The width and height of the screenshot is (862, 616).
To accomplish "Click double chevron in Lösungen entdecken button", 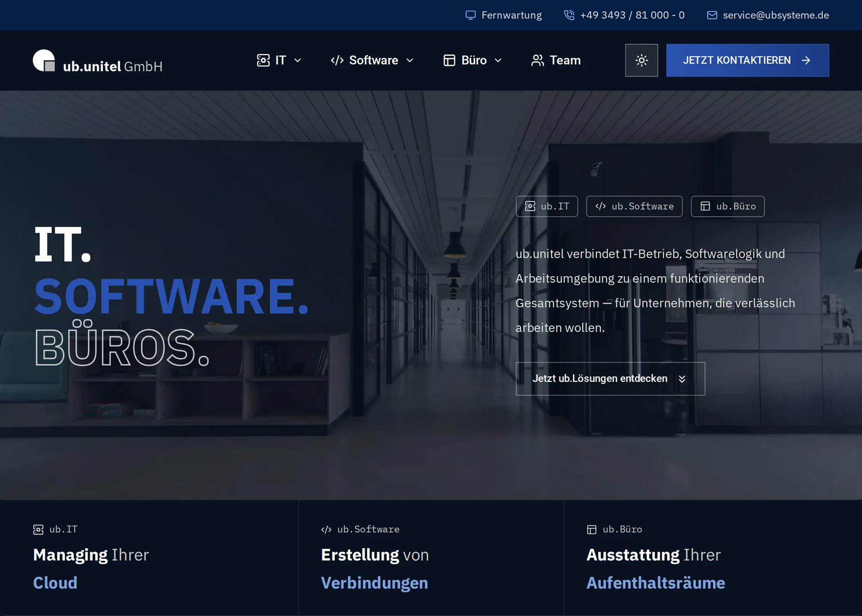I will (682, 378).
